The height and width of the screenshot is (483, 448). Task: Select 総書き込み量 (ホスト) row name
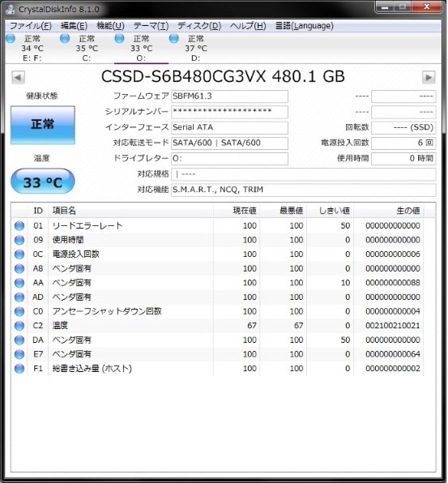[92, 369]
